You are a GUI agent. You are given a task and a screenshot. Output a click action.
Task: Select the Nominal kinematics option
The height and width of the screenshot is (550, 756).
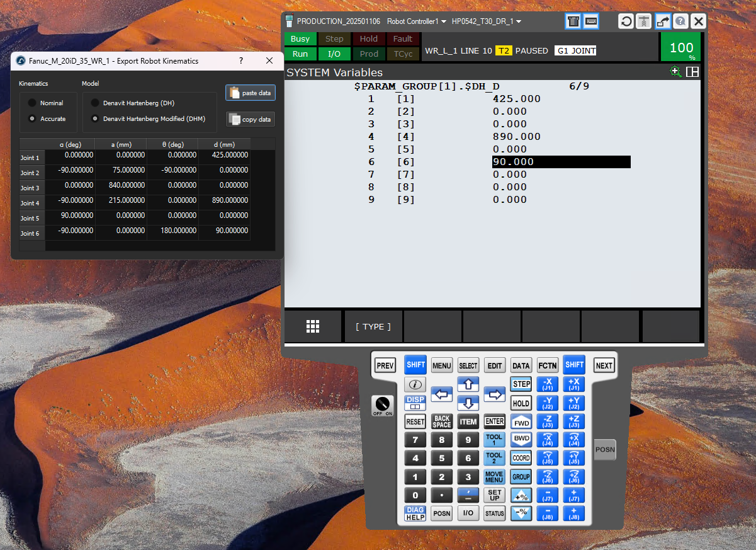tap(31, 103)
